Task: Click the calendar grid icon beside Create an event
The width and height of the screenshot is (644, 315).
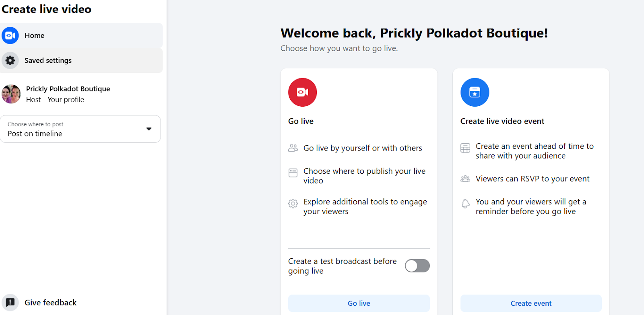Action: pyautogui.click(x=465, y=148)
